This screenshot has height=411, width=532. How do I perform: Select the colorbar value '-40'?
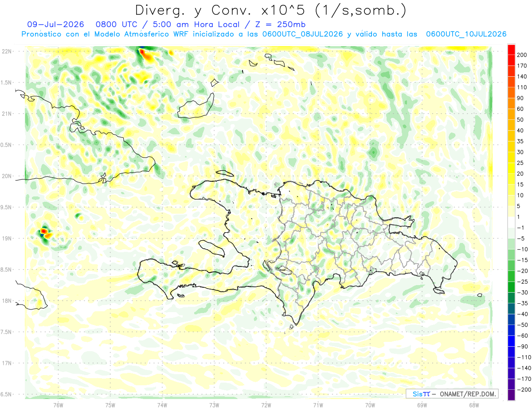click(523, 314)
